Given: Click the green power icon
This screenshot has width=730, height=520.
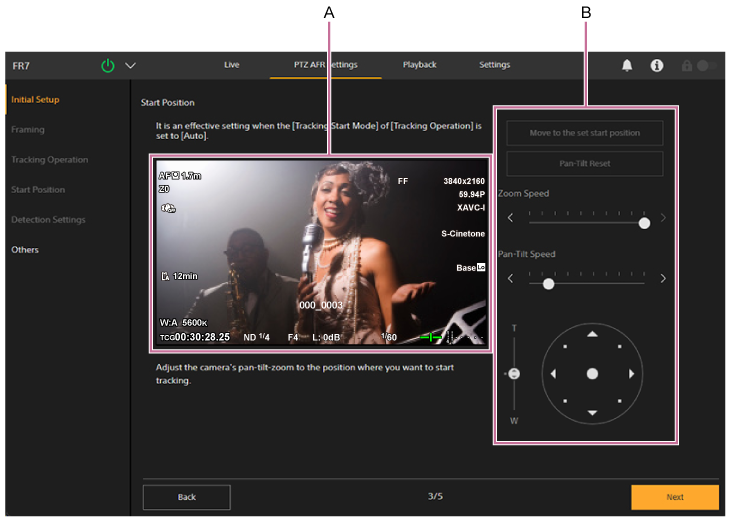Looking at the screenshot, I should click(x=108, y=66).
